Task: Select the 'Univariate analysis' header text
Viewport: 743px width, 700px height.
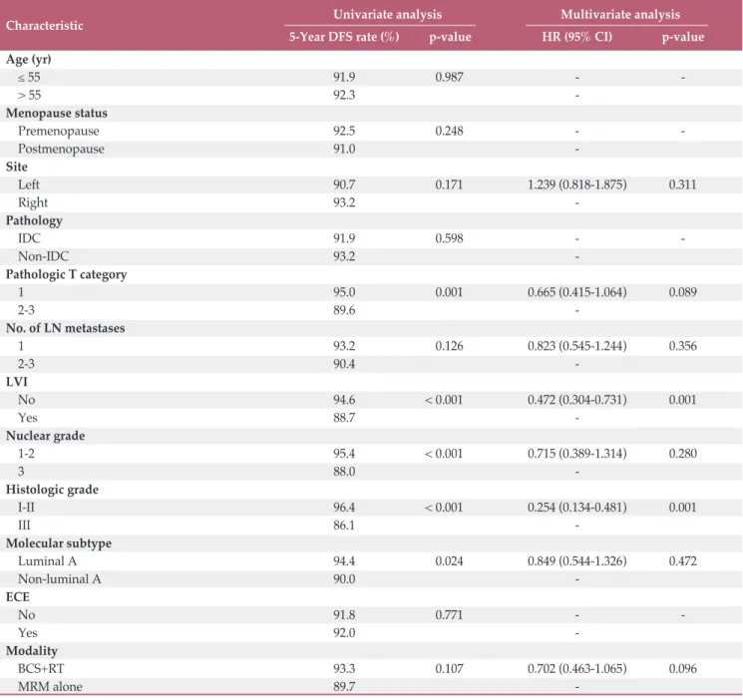Action: [388, 14]
